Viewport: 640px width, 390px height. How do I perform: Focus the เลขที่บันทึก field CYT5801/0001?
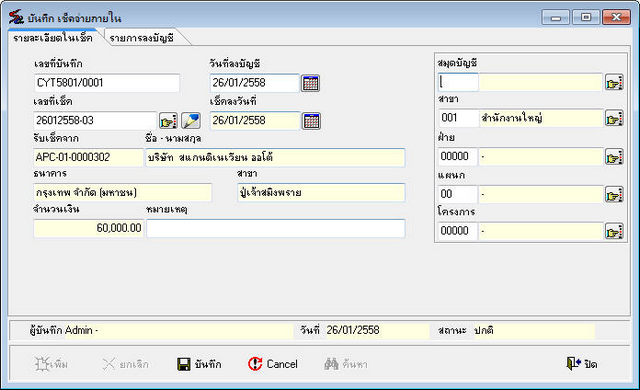point(107,83)
